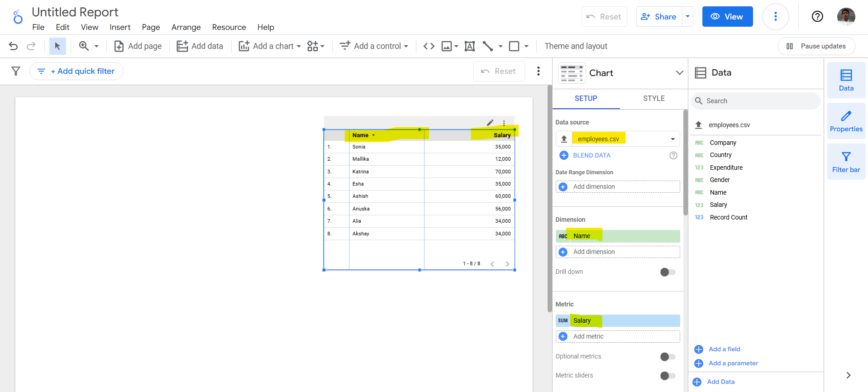Open the Share button dropdown arrow
The height and width of the screenshot is (392, 868).
pos(687,17)
